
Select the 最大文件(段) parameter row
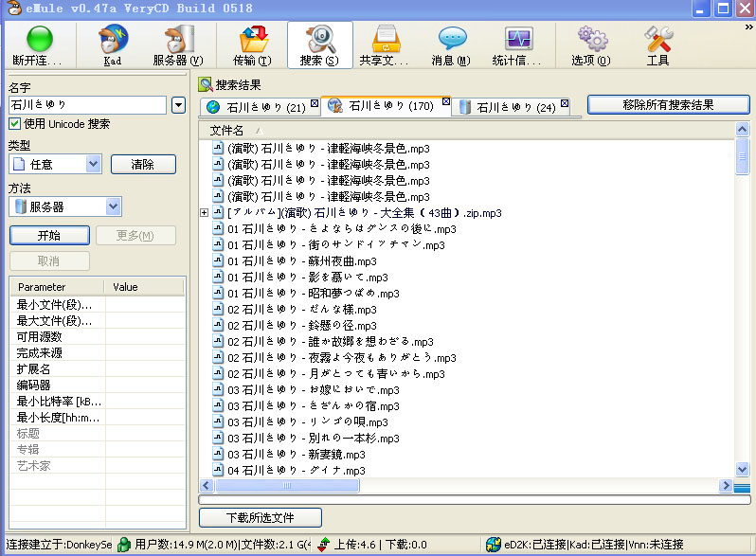click(x=97, y=321)
